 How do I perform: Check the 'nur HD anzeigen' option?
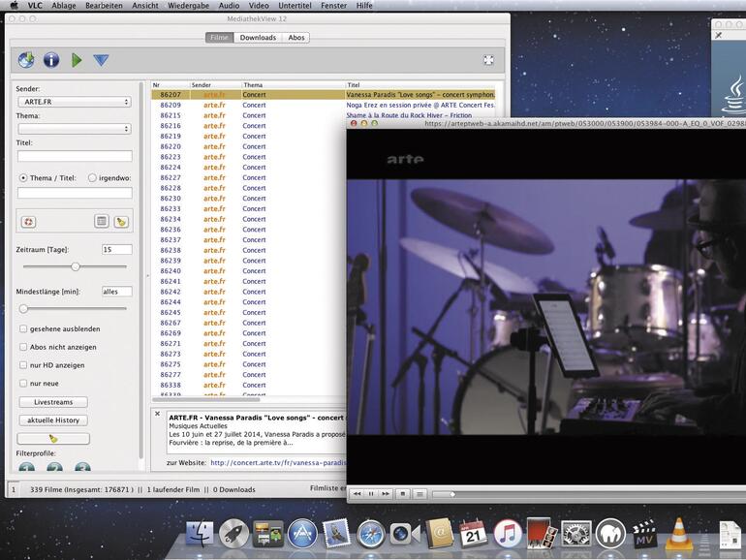coord(23,365)
